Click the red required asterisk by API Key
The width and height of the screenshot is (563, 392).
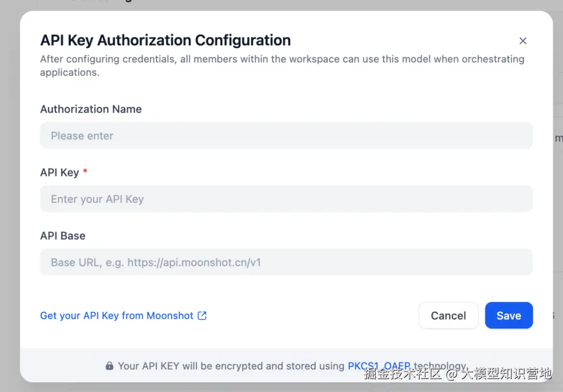tap(85, 171)
